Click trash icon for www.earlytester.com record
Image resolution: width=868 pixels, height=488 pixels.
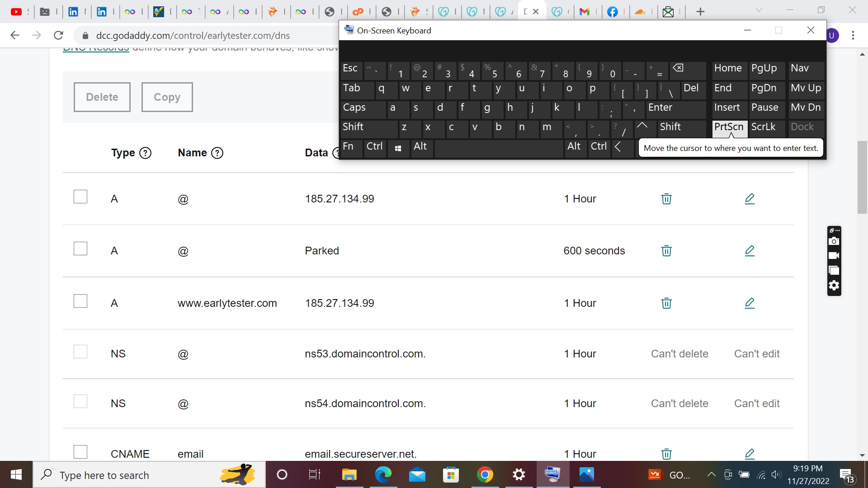click(666, 303)
